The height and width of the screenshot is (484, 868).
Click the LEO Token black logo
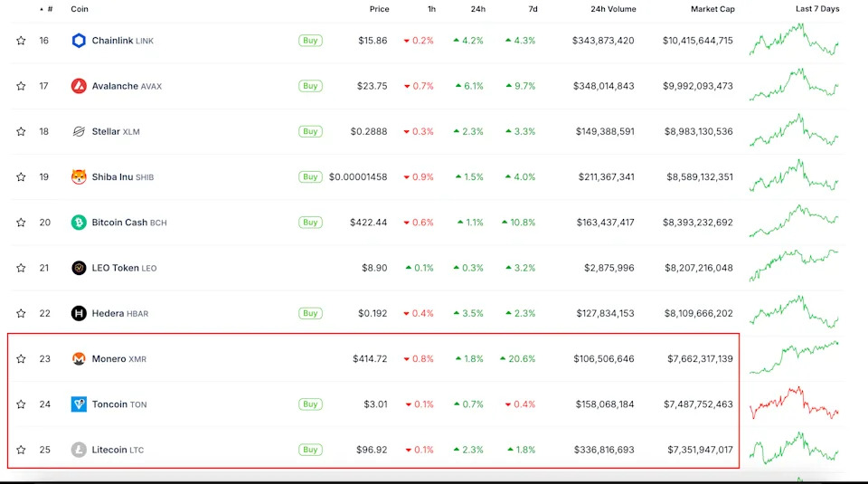pos(79,268)
